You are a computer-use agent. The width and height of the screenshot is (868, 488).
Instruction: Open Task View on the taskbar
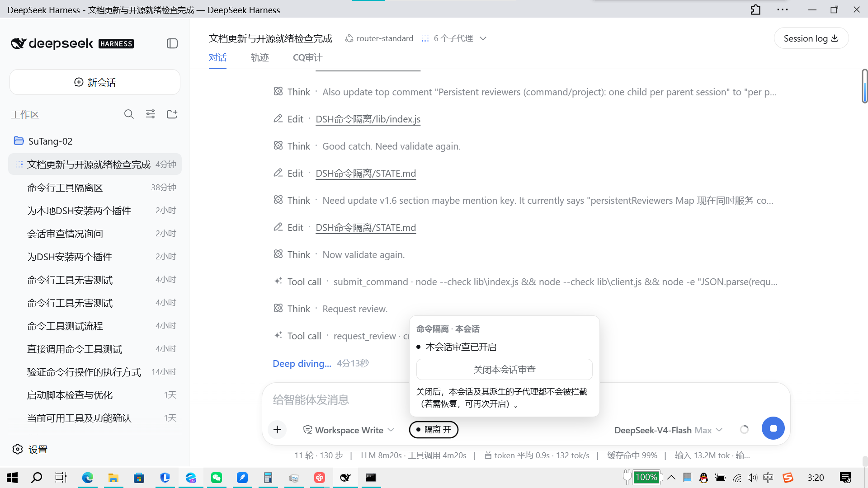point(61,478)
